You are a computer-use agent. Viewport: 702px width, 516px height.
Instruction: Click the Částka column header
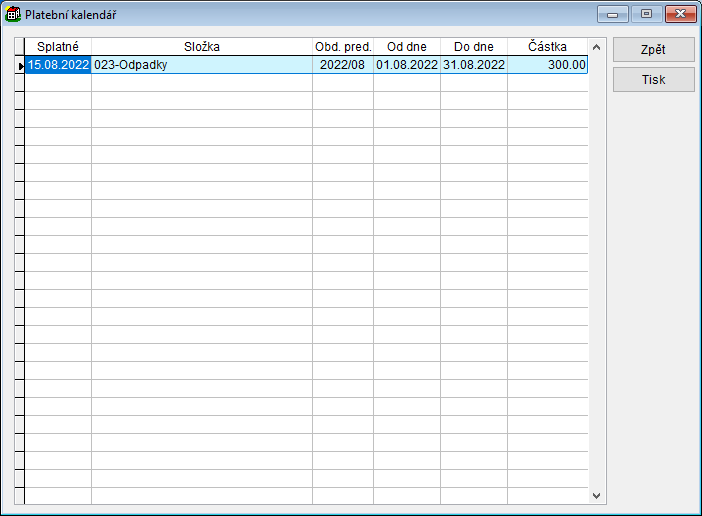point(547,47)
